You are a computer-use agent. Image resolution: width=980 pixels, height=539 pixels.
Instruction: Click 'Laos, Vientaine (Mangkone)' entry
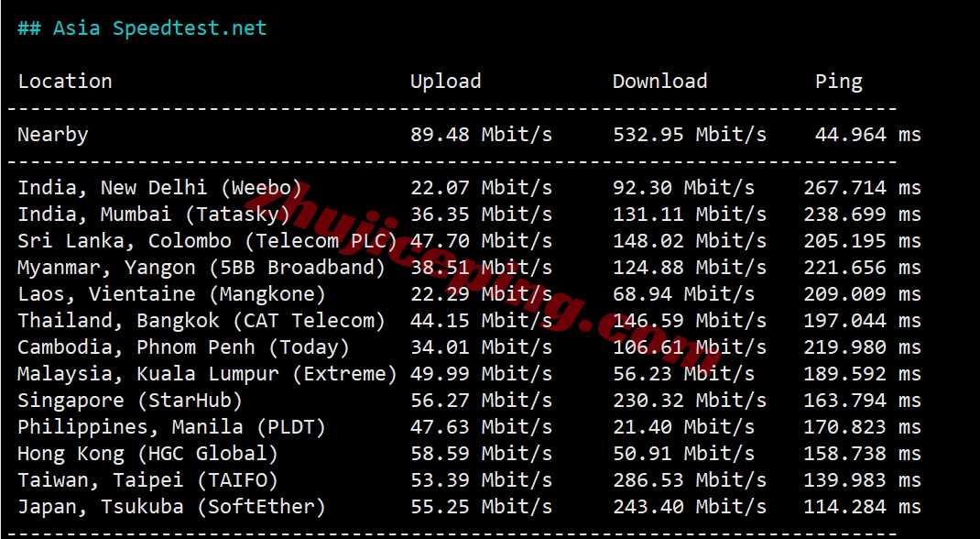172,294
